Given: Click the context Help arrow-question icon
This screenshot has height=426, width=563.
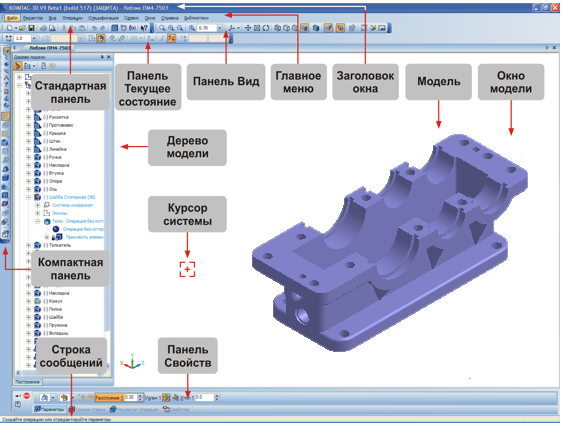Looking at the screenshot, I should point(144,28).
